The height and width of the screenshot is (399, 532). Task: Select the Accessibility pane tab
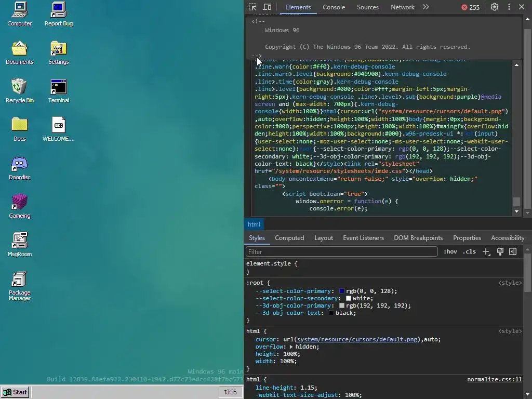pos(508,238)
